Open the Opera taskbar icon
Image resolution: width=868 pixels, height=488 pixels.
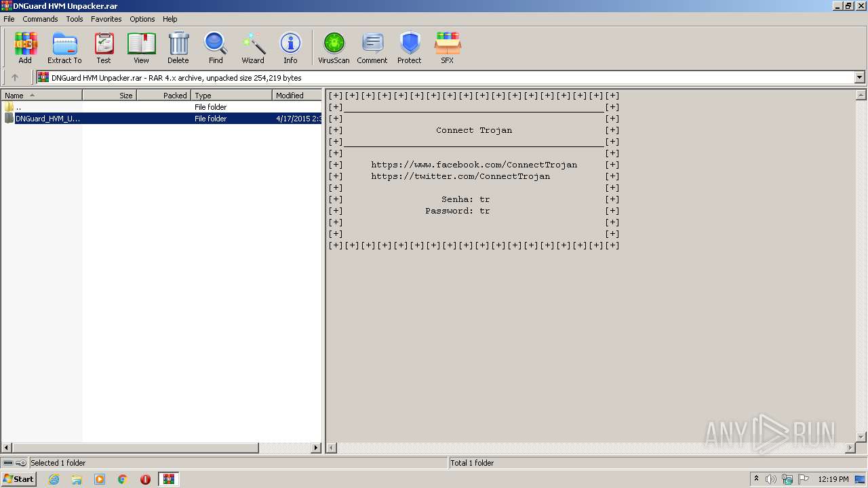click(145, 479)
